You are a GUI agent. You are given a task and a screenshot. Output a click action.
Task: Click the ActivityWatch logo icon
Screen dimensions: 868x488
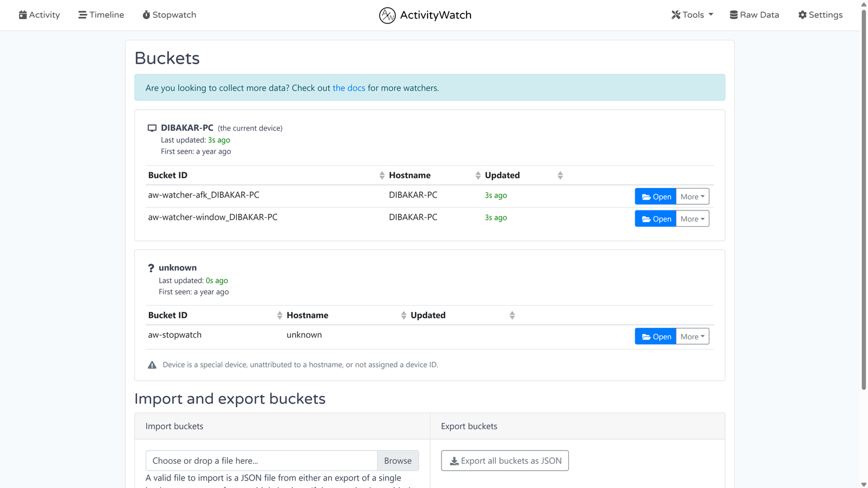[x=387, y=15]
